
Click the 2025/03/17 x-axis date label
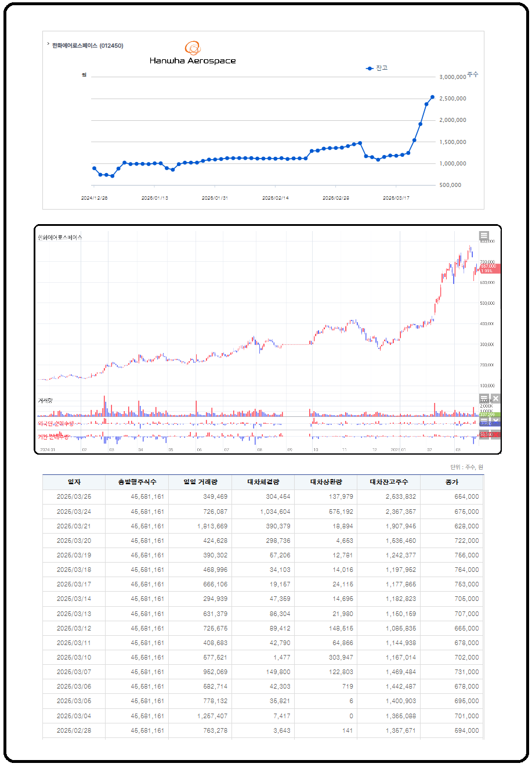click(396, 198)
